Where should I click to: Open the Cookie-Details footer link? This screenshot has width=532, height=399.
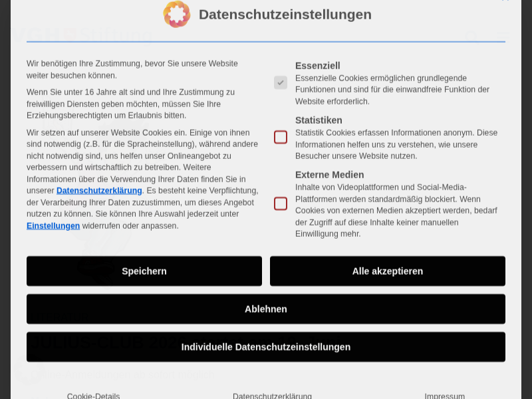tap(93, 396)
